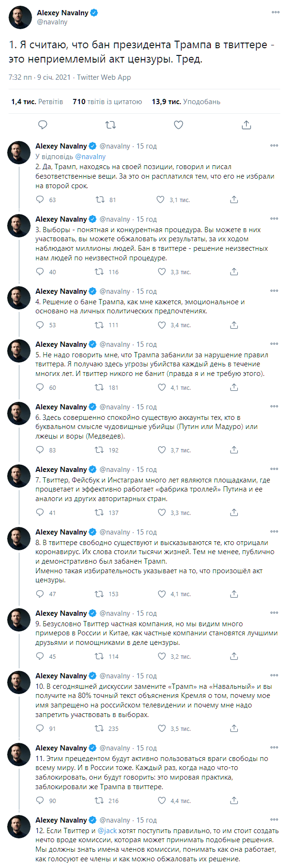Like the tweet about Putin's troll factory
286x868 pixels.
[x=162, y=513]
